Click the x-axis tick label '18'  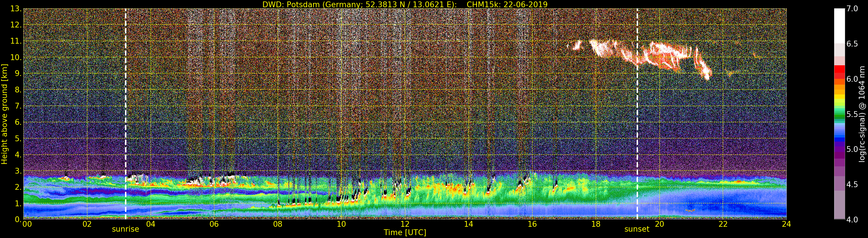[x=596, y=224]
